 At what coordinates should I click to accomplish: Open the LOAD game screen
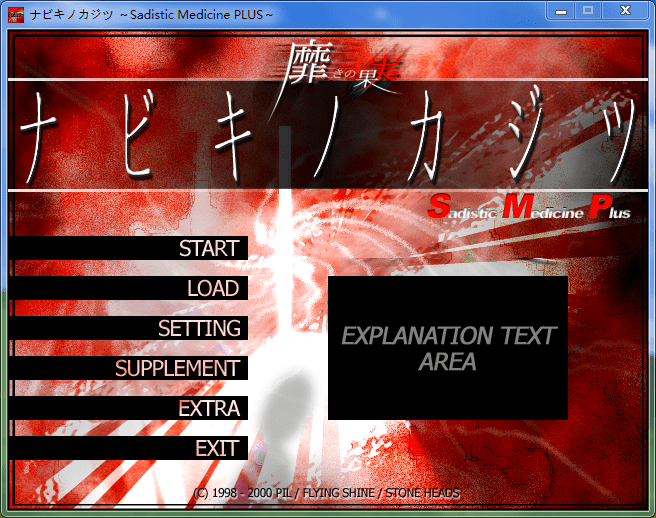click(x=212, y=289)
